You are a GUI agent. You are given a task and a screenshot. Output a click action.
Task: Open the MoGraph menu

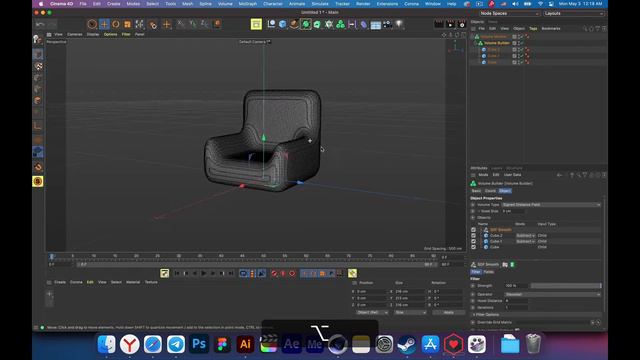(x=248, y=4)
